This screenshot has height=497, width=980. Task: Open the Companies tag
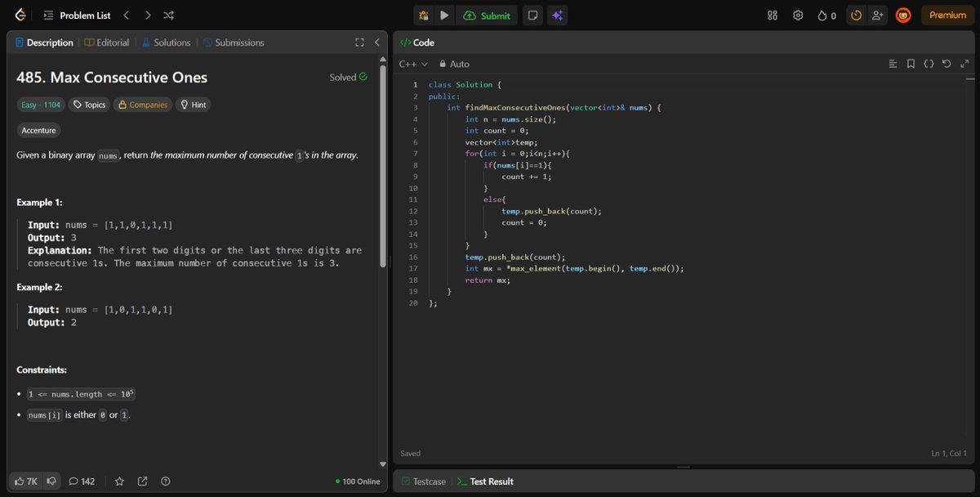click(x=143, y=105)
